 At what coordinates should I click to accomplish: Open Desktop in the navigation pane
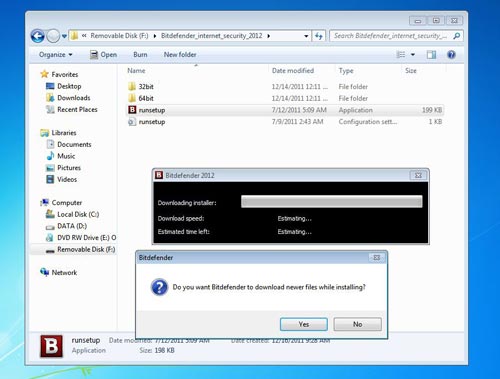click(x=63, y=86)
